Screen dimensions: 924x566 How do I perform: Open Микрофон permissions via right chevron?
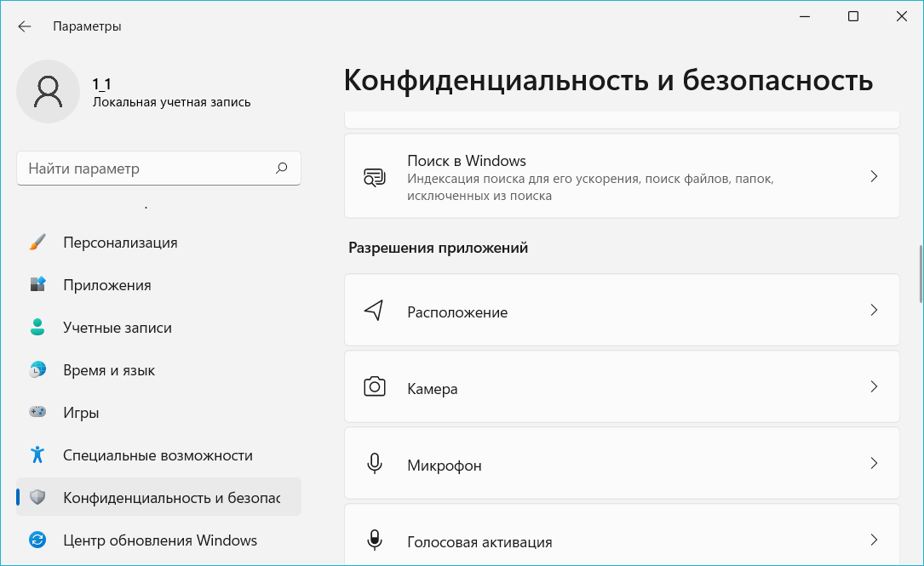873,464
